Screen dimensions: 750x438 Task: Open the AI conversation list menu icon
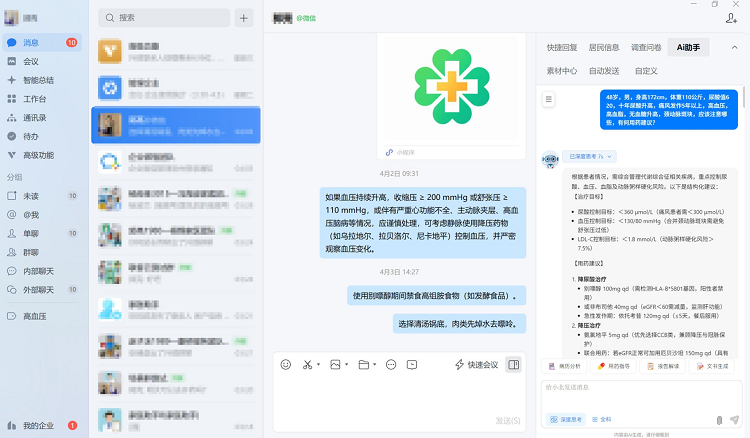click(x=549, y=98)
